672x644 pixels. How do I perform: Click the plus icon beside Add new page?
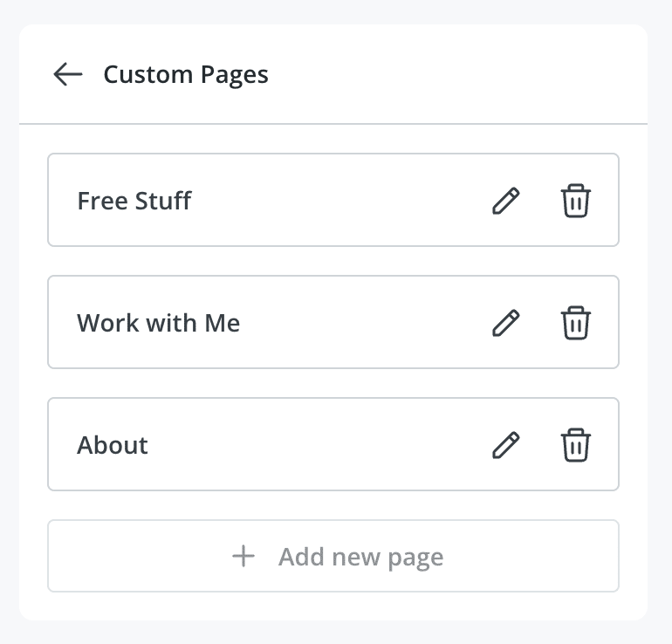[x=243, y=556]
